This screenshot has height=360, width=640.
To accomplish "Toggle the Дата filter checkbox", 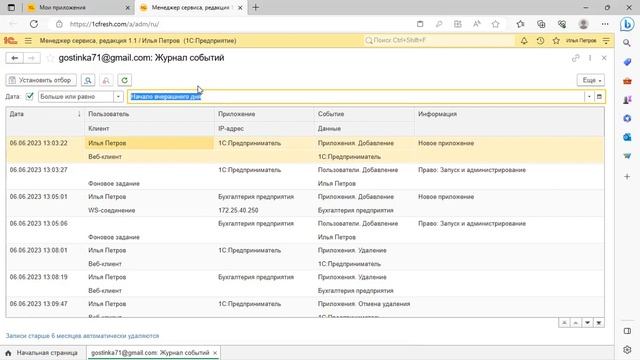I will (29, 96).
